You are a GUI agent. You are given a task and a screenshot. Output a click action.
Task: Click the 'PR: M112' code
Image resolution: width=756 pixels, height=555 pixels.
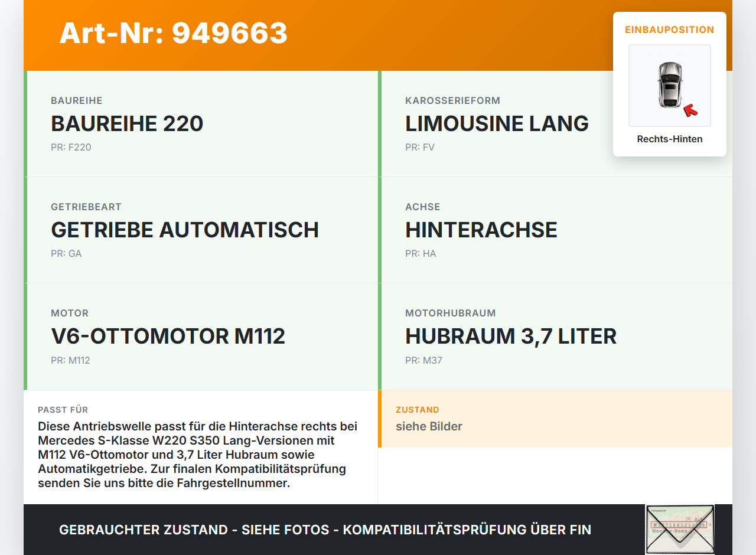click(70, 360)
